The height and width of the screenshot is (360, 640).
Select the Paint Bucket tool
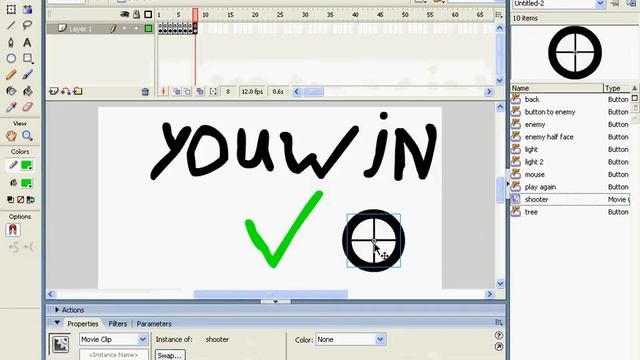point(27,91)
